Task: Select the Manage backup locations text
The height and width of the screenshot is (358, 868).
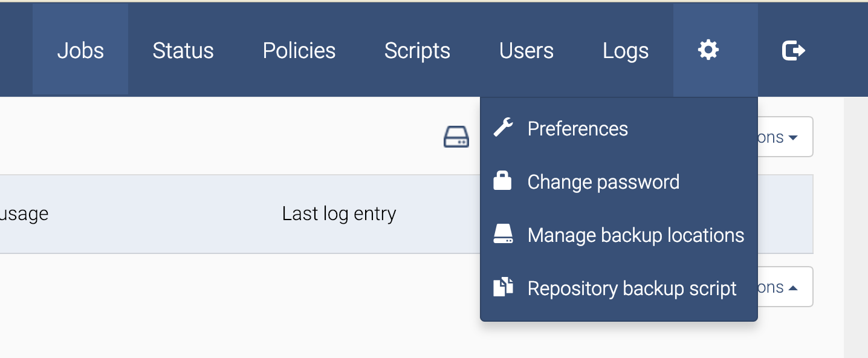Action: [x=635, y=235]
